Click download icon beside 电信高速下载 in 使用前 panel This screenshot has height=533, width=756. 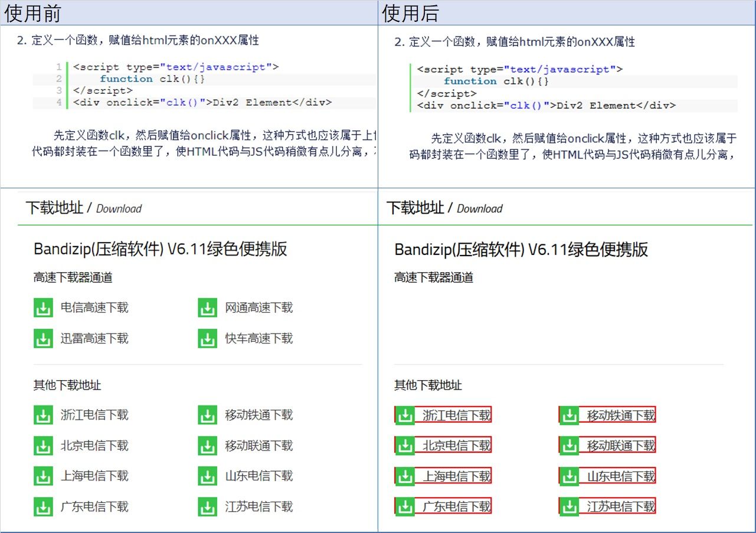[x=43, y=308]
